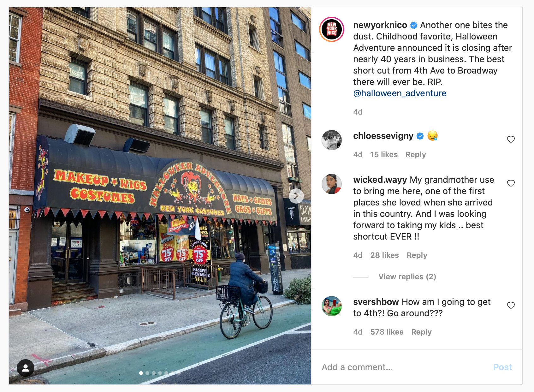Open wicked.wayy's profile avatar

pyautogui.click(x=332, y=184)
